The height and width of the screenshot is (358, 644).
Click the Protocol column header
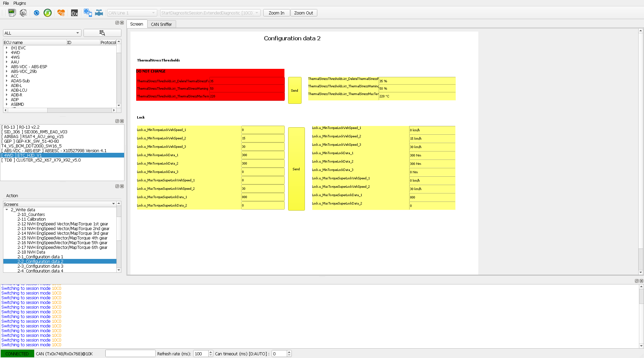coord(108,42)
